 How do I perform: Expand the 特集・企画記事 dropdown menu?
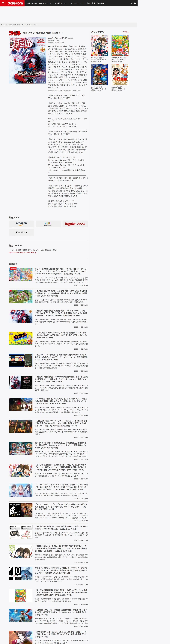click(98, 3)
